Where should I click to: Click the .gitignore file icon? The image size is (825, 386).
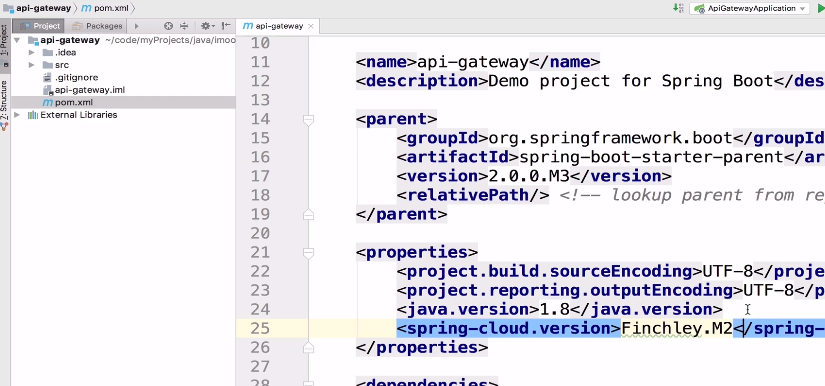click(x=47, y=77)
